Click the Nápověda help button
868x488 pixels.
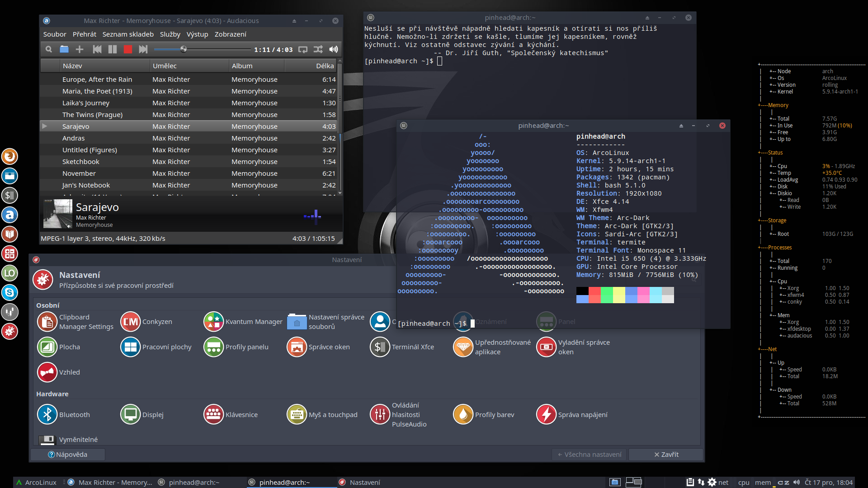[68, 455]
